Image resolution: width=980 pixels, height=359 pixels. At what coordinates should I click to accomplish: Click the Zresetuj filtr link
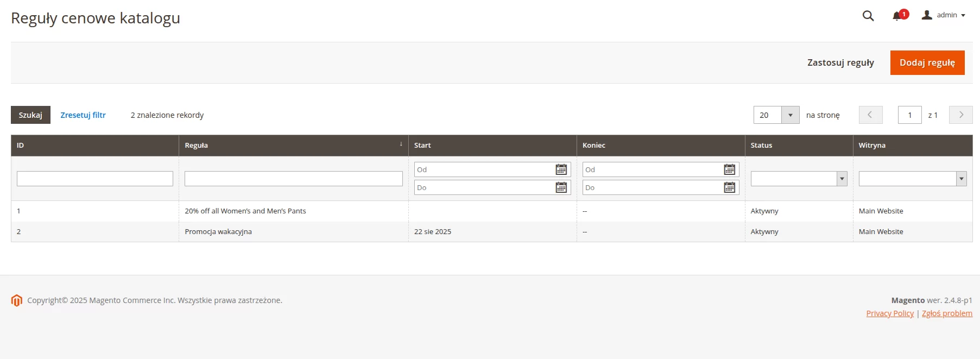(83, 115)
